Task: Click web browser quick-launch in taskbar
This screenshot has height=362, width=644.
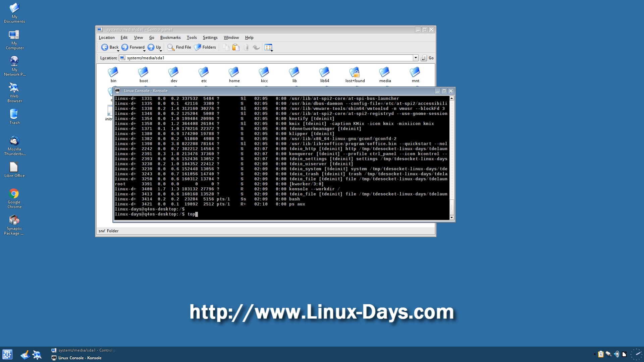Action: (37, 355)
